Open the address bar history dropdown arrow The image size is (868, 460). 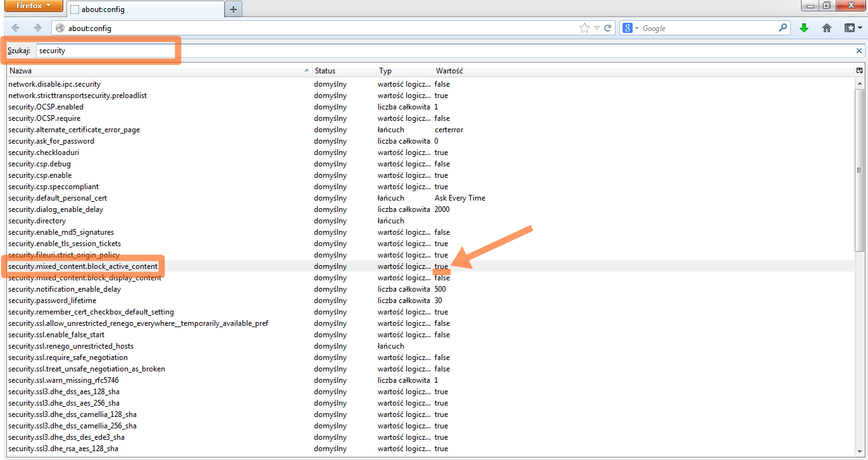point(597,28)
